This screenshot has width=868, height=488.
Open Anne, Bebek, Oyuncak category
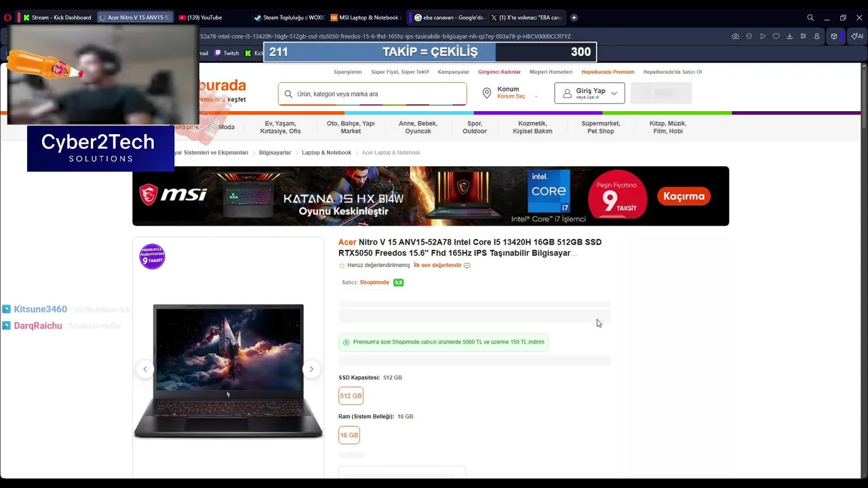(418, 127)
